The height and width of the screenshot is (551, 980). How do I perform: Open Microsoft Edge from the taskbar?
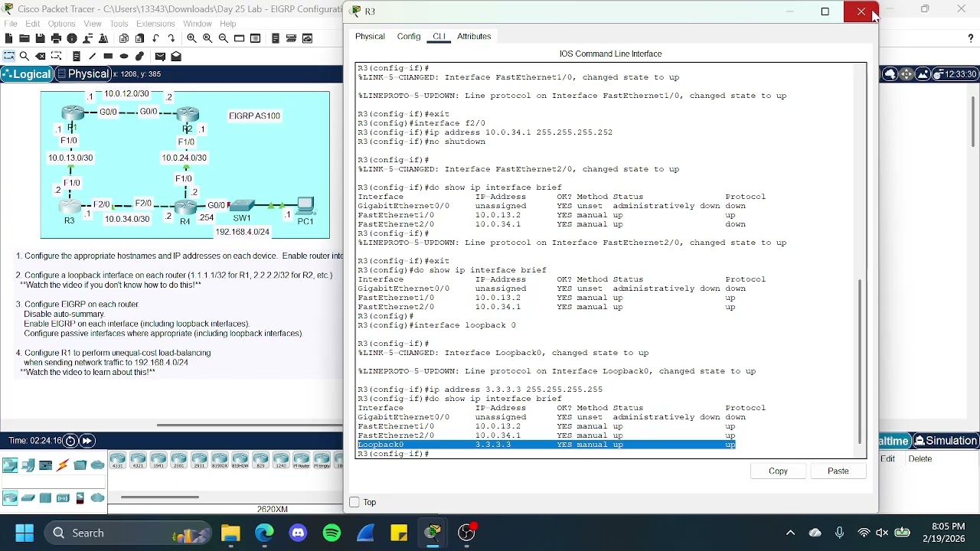264,533
